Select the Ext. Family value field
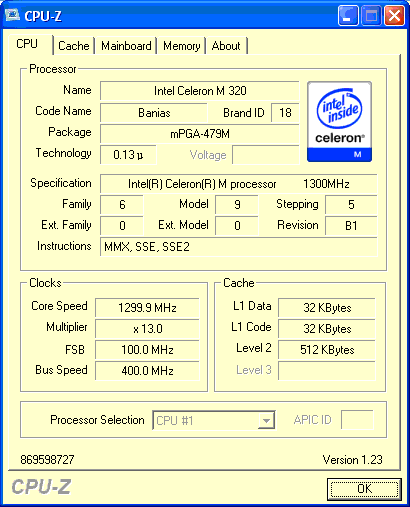 tap(122, 226)
